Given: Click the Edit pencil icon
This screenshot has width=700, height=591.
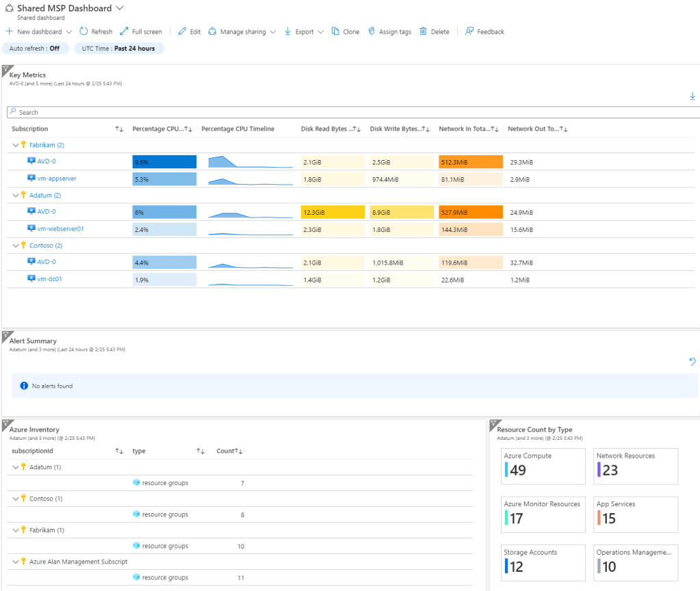Looking at the screenshot, I should 182,31.
